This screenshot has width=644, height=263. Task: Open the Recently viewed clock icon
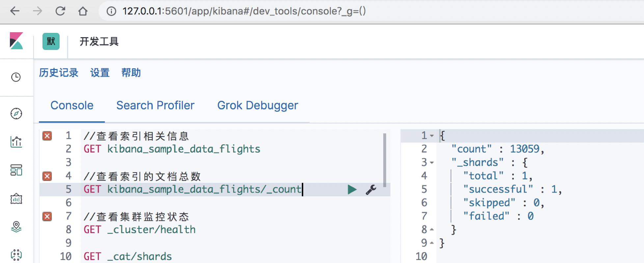click(16, 77)
